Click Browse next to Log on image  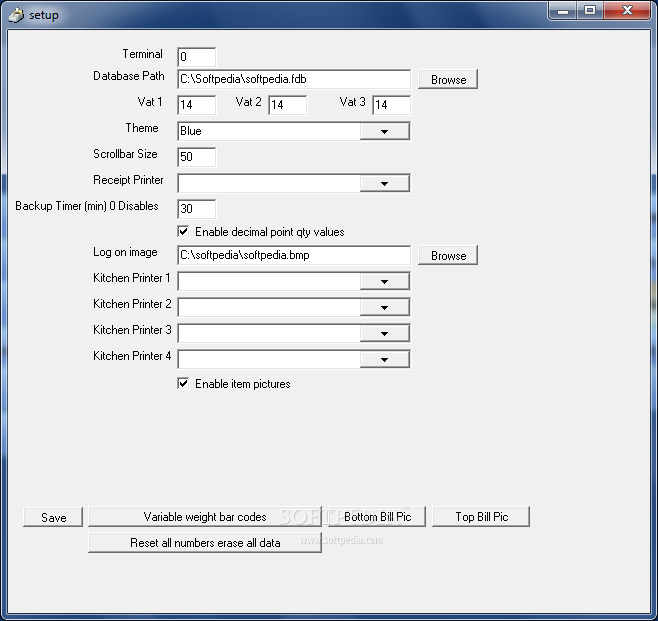pyautogui.click(x=448, y=256)
